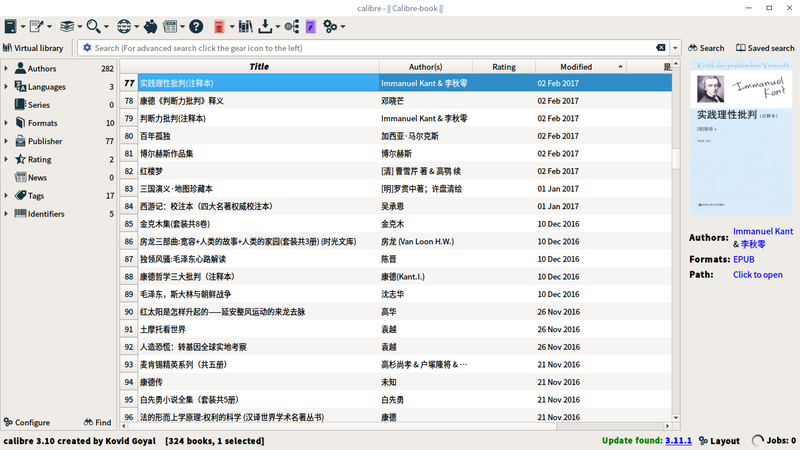The image size is (800, 450).
Task: Click the Donate heart icon
Action: (x=150, y=25)
